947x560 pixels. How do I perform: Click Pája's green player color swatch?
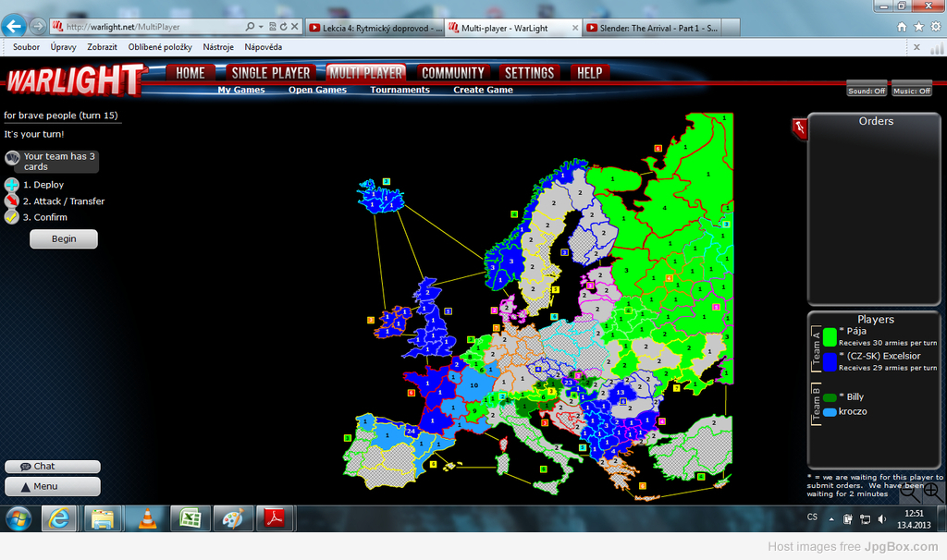830,335
